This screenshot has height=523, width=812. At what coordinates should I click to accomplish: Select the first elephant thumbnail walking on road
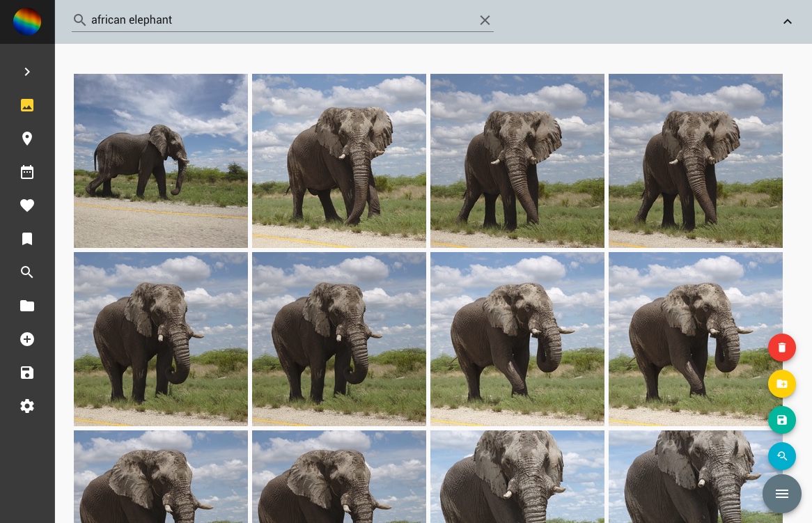pos(161,161)
